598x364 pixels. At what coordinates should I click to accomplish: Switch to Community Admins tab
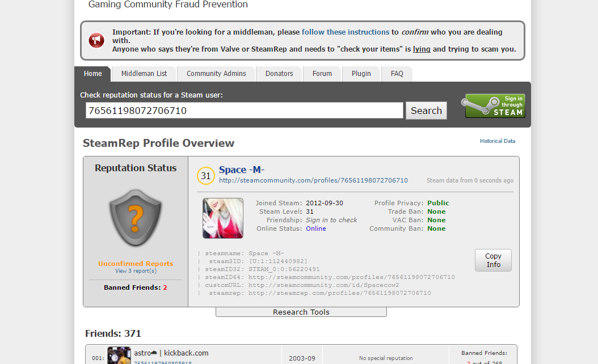point(216,74)
